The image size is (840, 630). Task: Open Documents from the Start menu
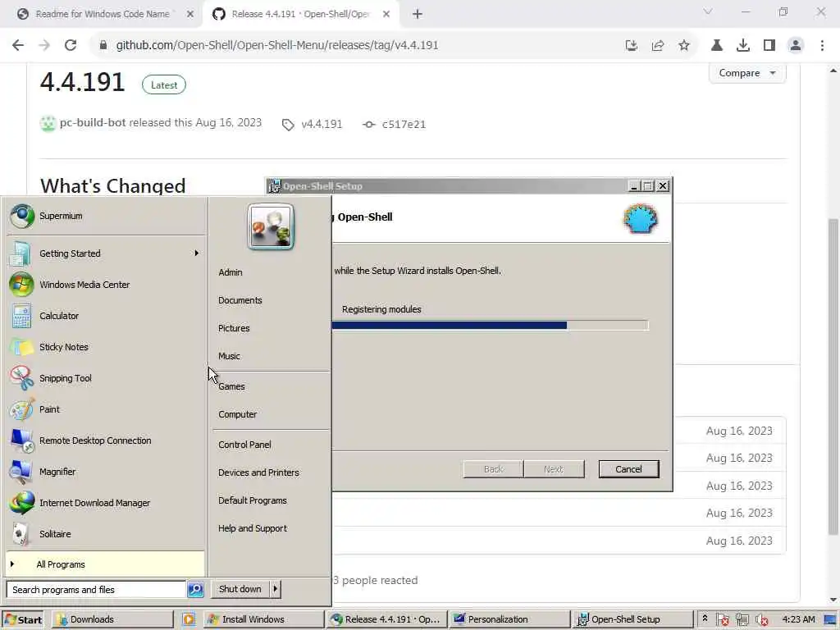pyautogui.click(x=240, y=300)
